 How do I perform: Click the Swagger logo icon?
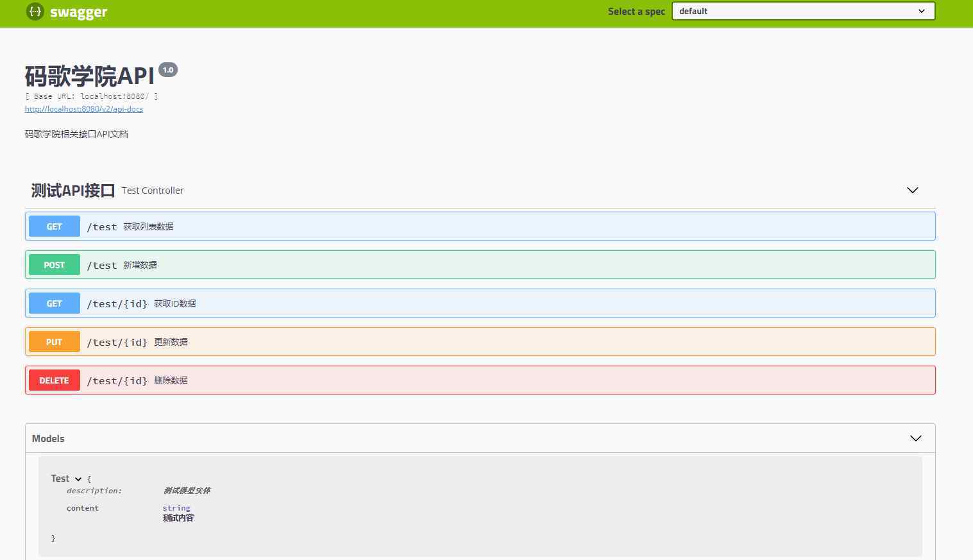[35, 12]
